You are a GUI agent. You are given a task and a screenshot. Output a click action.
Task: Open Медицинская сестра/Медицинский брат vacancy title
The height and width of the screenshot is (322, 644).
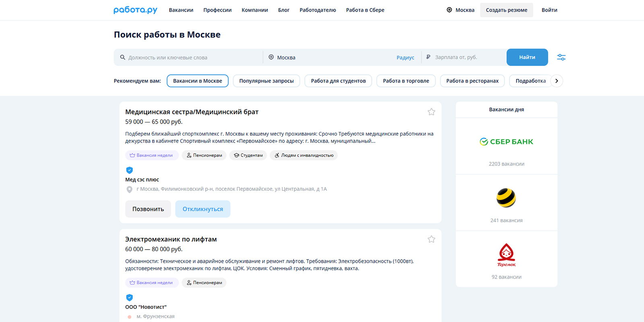192,112
